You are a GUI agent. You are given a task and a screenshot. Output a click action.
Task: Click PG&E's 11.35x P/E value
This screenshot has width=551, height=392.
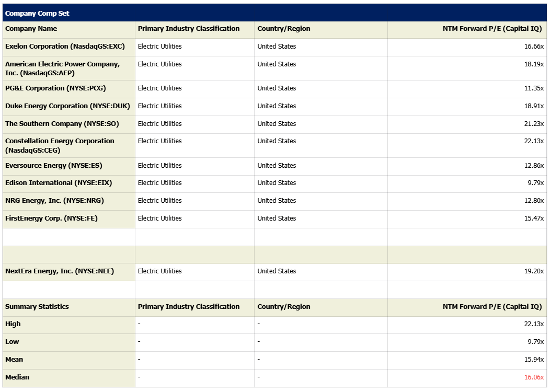coord(534,88)
